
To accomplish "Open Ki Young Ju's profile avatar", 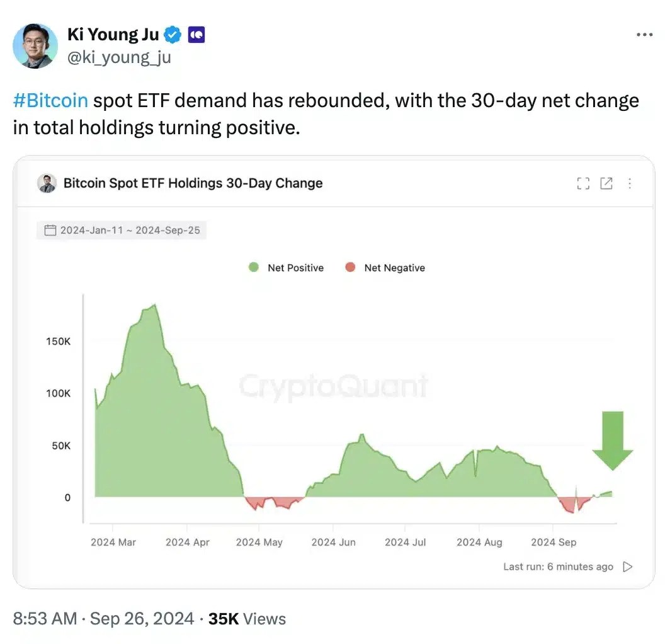I will (35, 46).
